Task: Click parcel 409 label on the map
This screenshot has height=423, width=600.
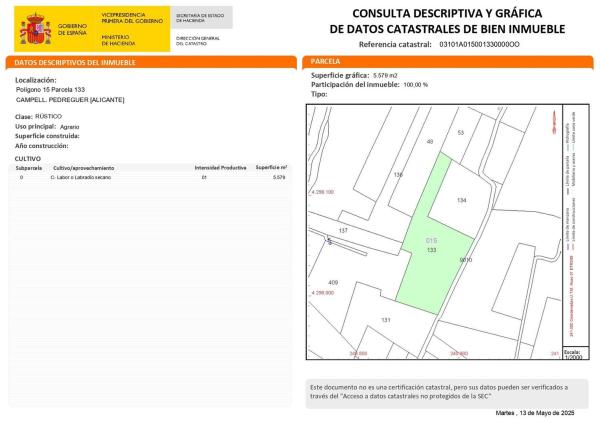Action: click(x=333, y=283)
